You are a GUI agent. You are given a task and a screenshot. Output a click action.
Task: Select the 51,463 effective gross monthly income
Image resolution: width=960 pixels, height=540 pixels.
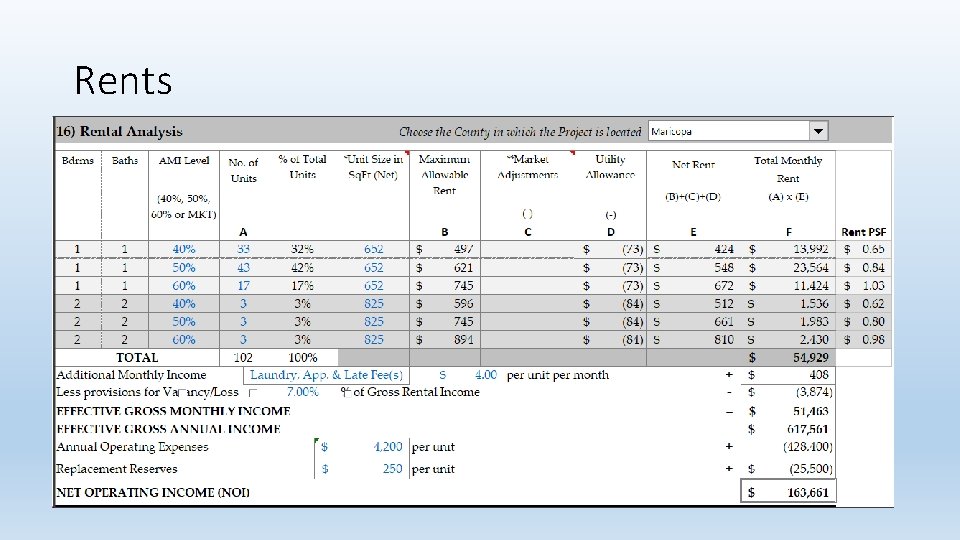[811, 411]
